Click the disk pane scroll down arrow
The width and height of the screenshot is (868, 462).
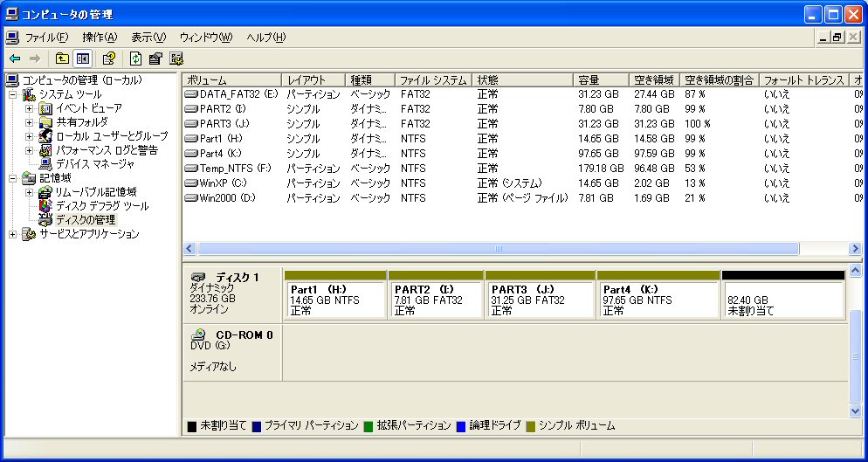[855, 411]
